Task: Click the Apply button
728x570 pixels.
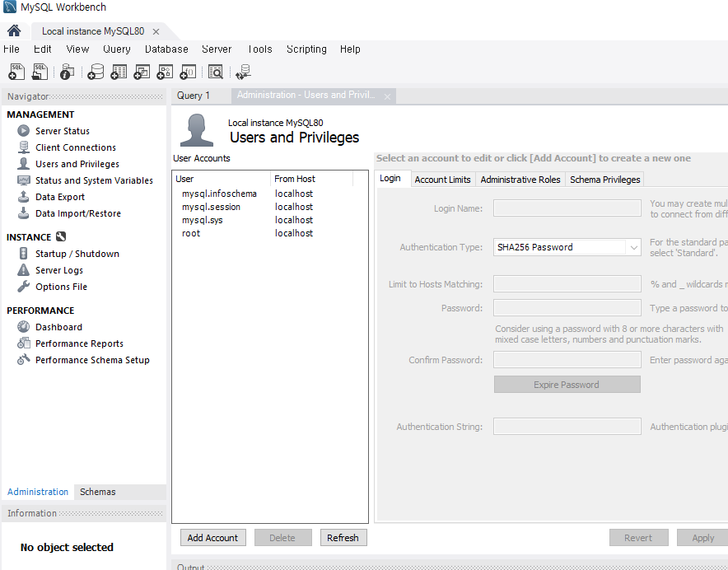Action: click(702, 538)
